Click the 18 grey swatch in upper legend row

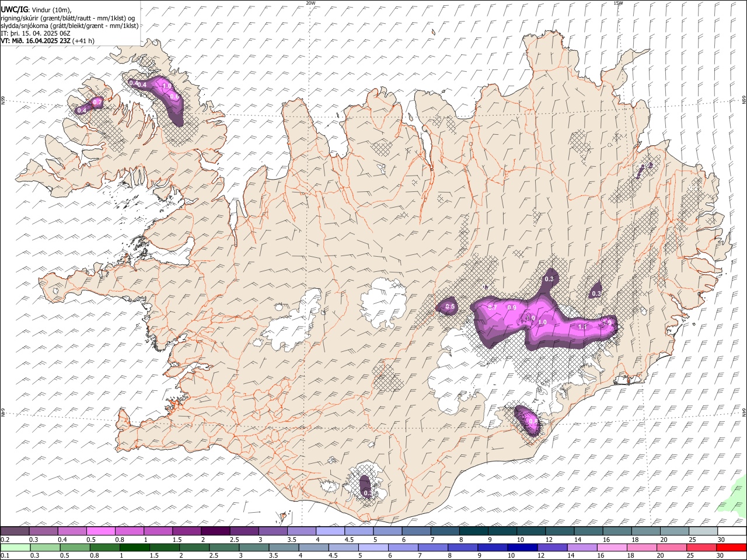pyautogui.click(x=645, y=531)
